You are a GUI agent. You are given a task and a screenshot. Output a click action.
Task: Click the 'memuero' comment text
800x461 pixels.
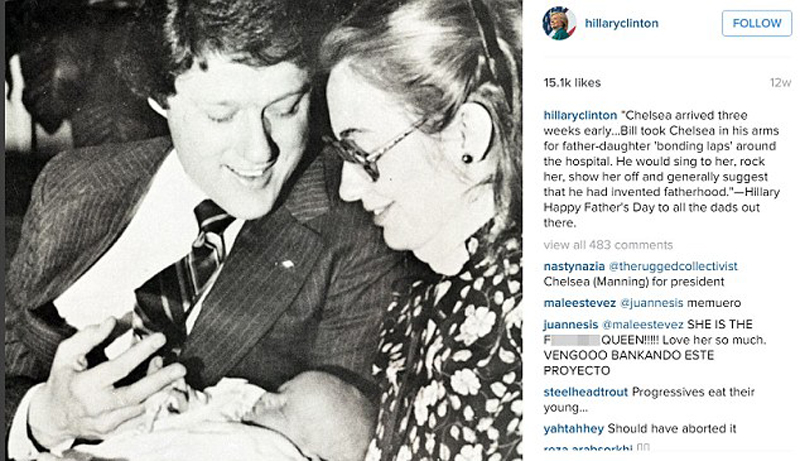[x=714, y=303]
